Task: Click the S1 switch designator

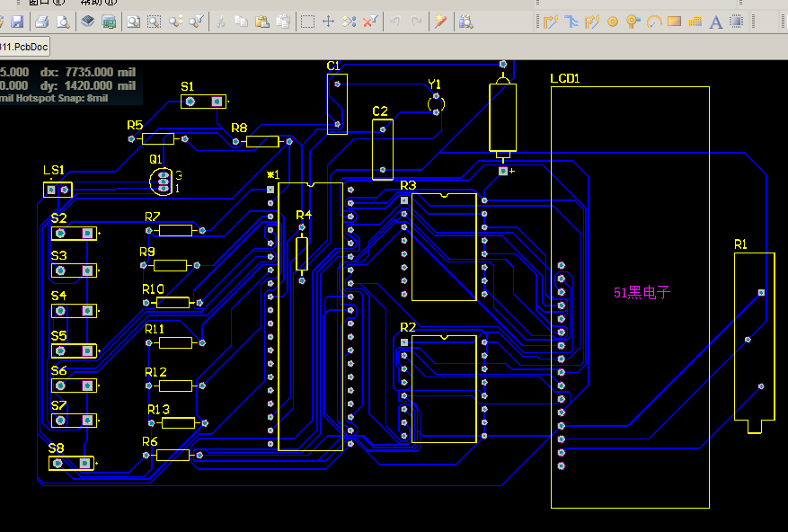Action: [188, 86]
